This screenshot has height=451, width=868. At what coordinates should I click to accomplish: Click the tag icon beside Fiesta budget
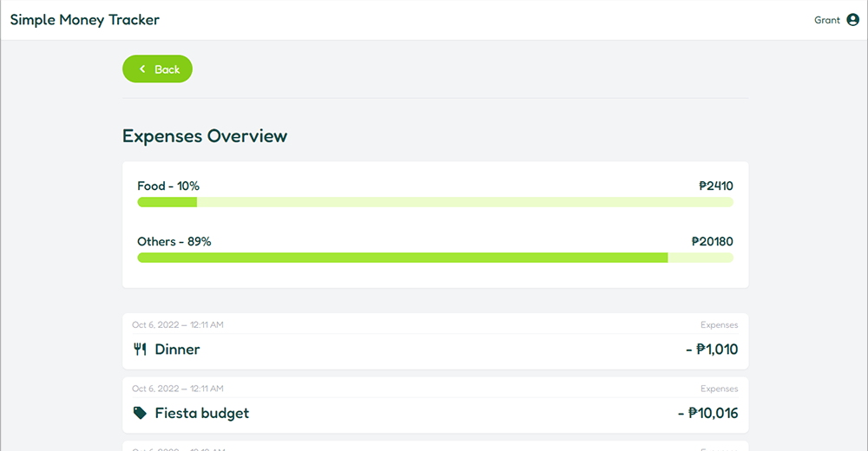coord(140,413)
